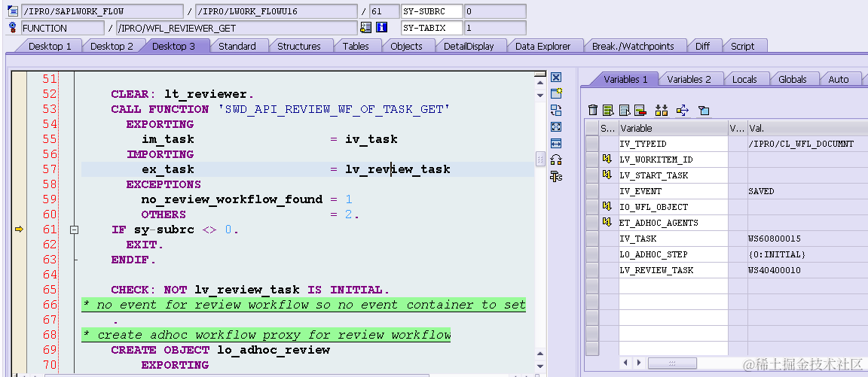Click the tool settings icon beside editor

556,176
